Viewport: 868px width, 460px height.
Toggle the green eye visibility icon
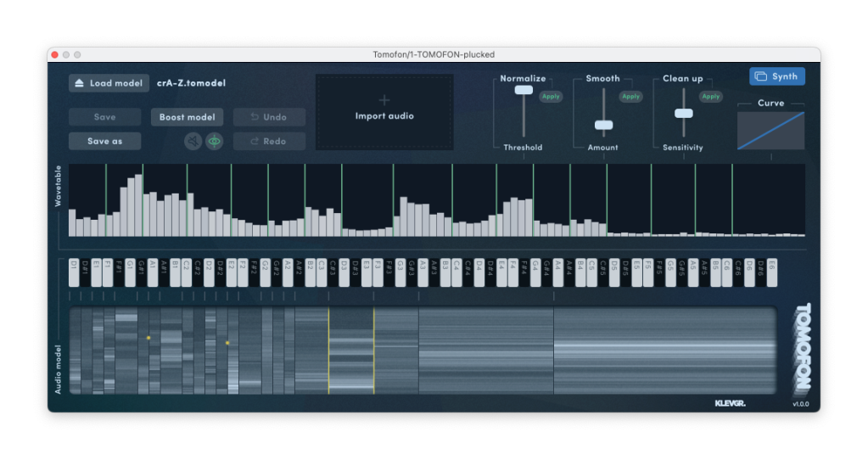pyautogui.click(x=215, y=142)
